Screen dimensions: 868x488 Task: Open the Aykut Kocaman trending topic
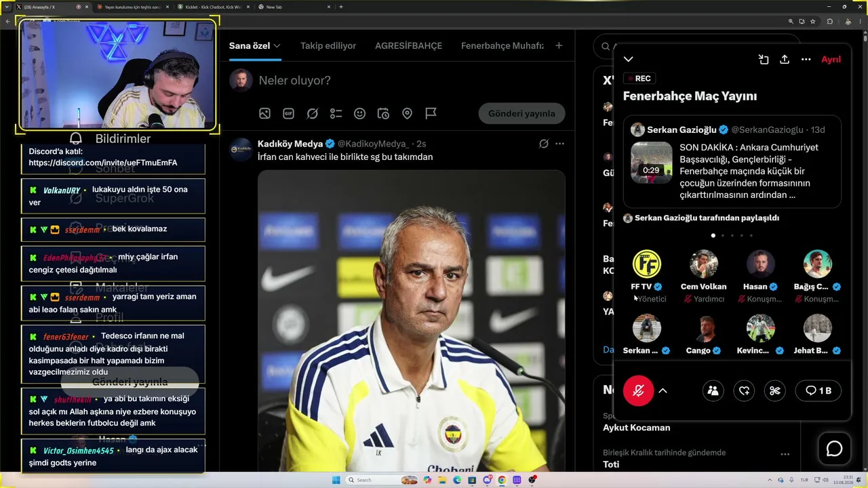tap(637, 428)
